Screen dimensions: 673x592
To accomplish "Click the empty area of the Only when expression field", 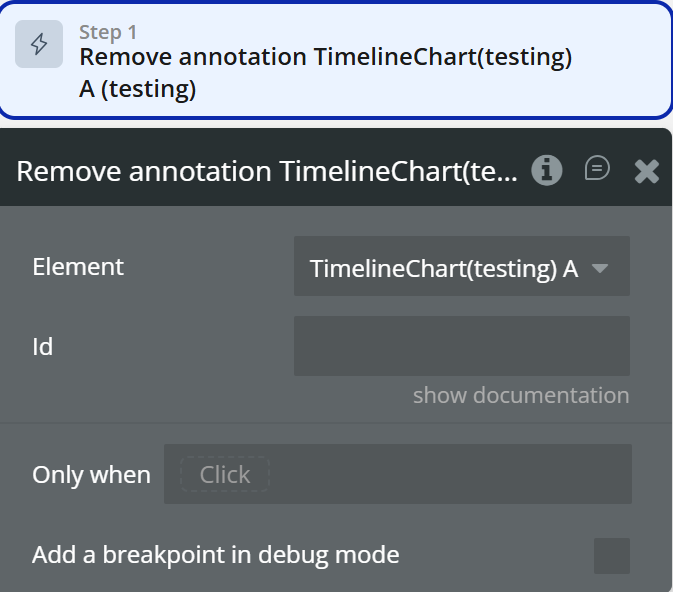I will coord(450,474).
